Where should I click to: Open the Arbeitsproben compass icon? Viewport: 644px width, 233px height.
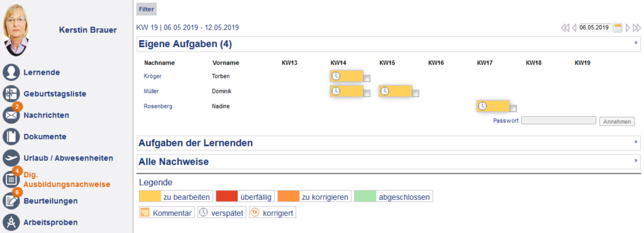[11, 222]
